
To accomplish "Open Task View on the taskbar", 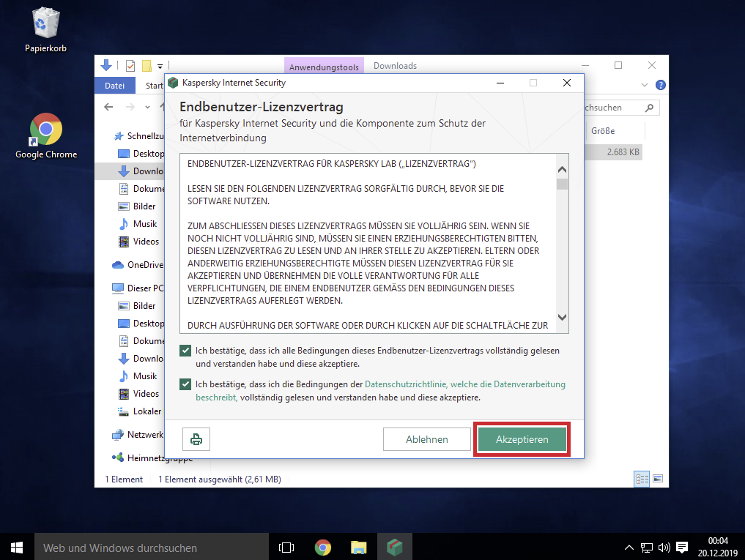I will 286,547.
